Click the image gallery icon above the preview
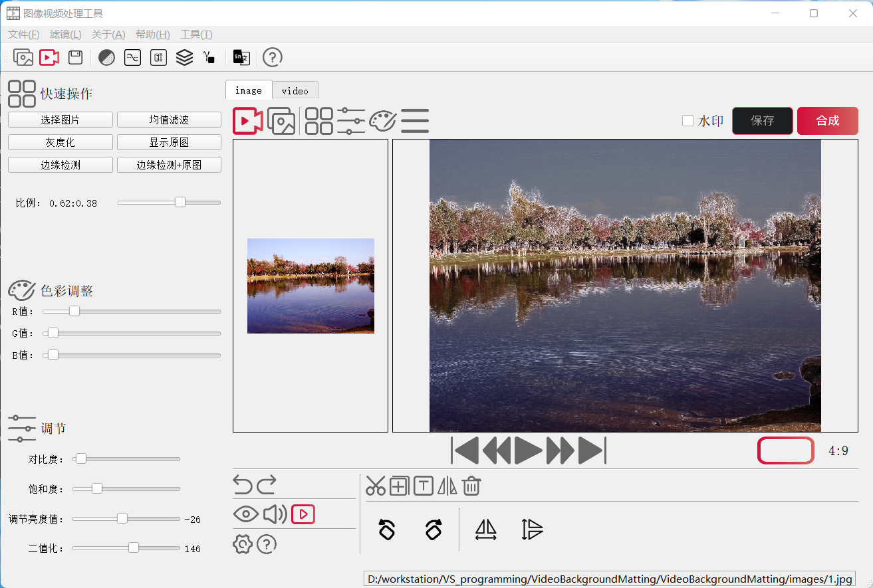Viewport: 873px width, 588px height. coord(281,121)
